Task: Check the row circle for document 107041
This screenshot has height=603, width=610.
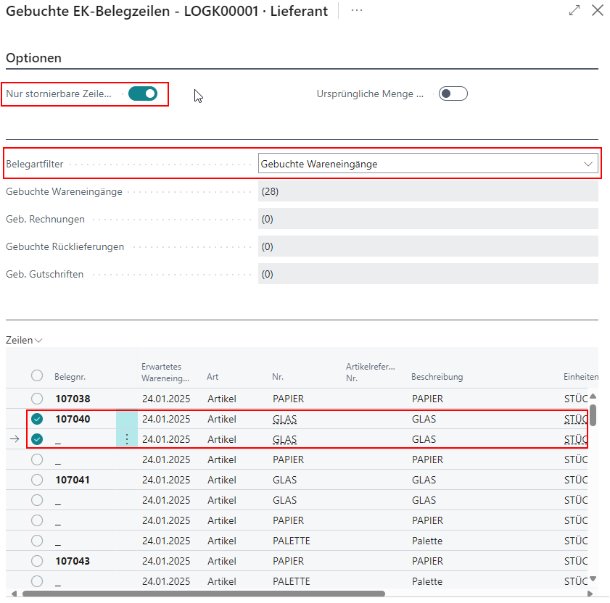Action: [x=37, y=480]
